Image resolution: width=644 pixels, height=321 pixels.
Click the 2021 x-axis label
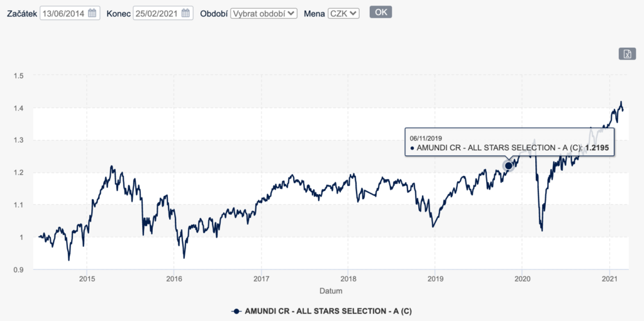tap(609, 280)
